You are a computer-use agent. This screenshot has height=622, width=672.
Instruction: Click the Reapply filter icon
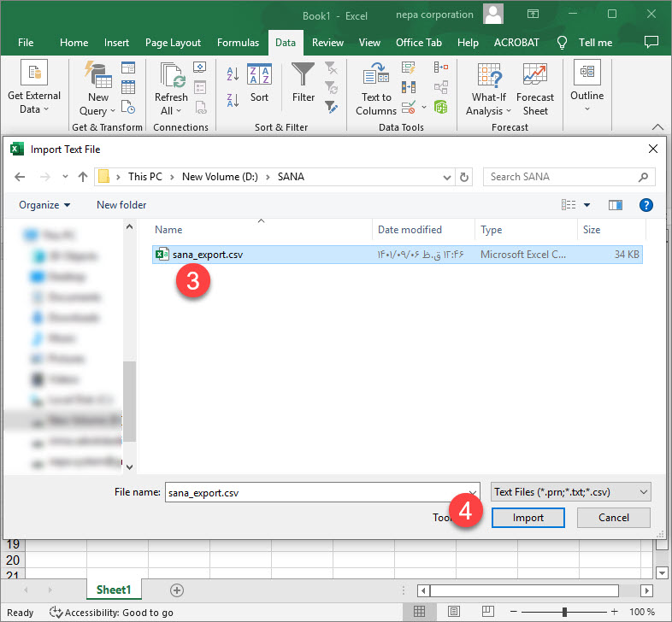[x=331, y=87]
